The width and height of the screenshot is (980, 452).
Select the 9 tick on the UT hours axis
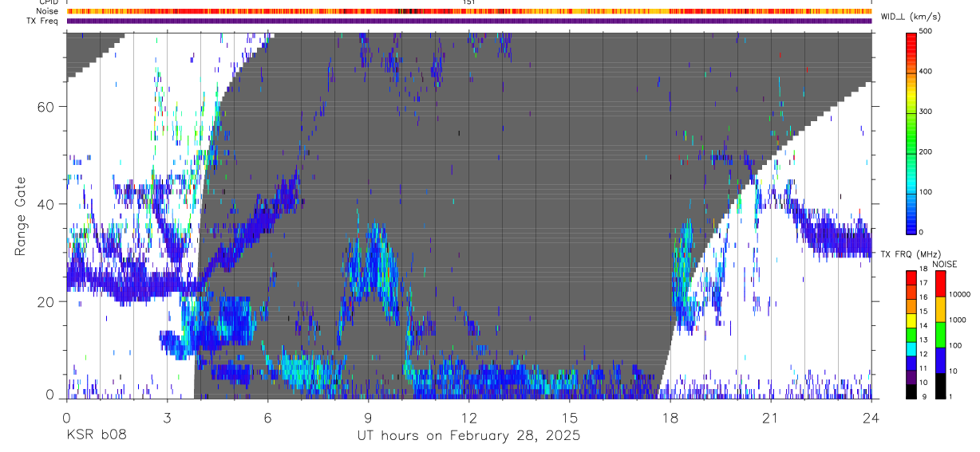(369, 417)
